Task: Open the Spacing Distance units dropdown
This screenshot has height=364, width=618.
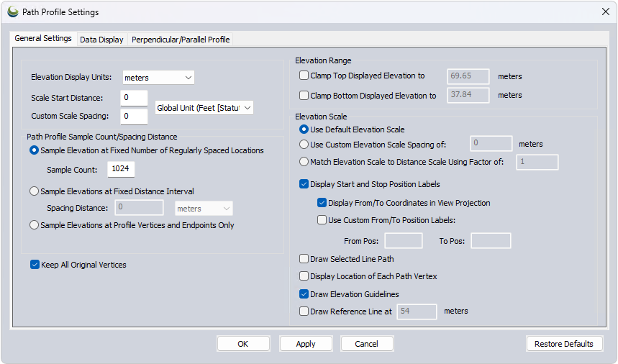Action: [204, 209]
